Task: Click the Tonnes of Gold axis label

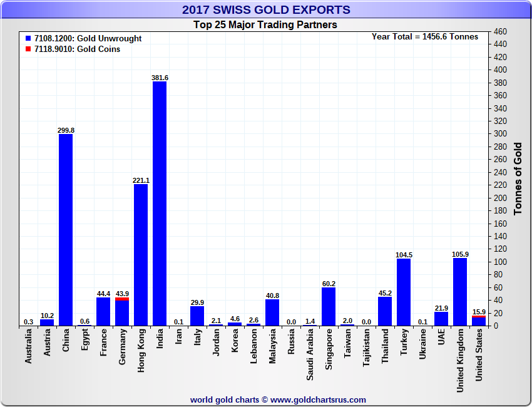Action: coord(518,178)
